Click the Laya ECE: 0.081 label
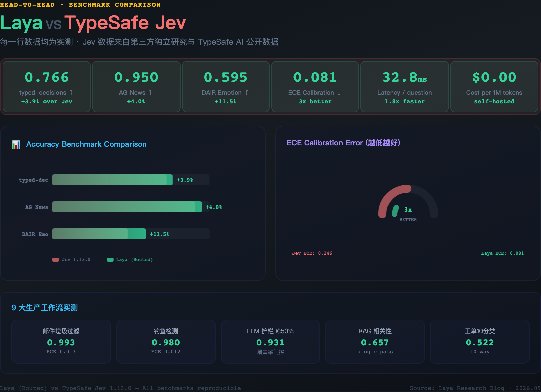This screenshot has height=392, width=541. click(502, 253)
